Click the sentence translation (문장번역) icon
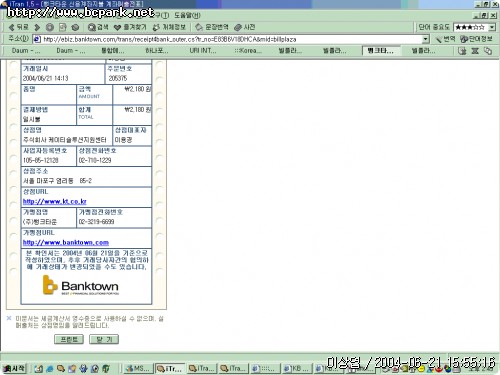500x375 pixels. pyautogui.click(x=212, y=27)
